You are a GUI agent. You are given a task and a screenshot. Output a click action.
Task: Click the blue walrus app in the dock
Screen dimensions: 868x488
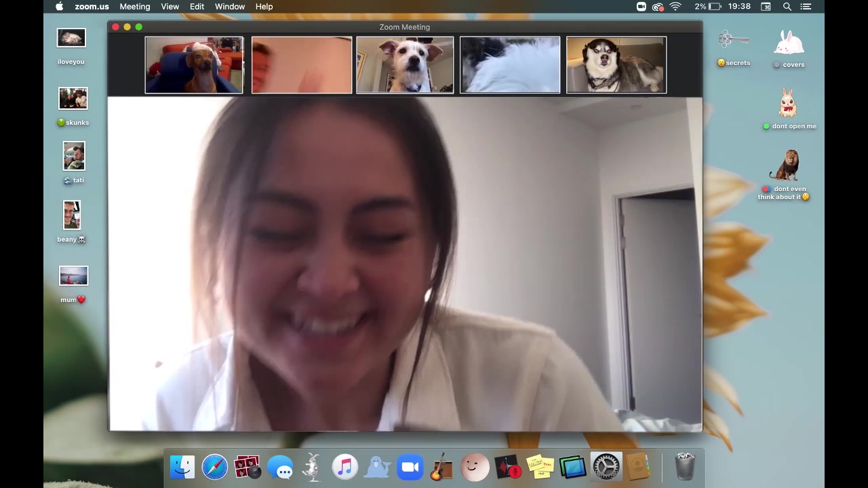pyautogui.click(x=378, y=467)
